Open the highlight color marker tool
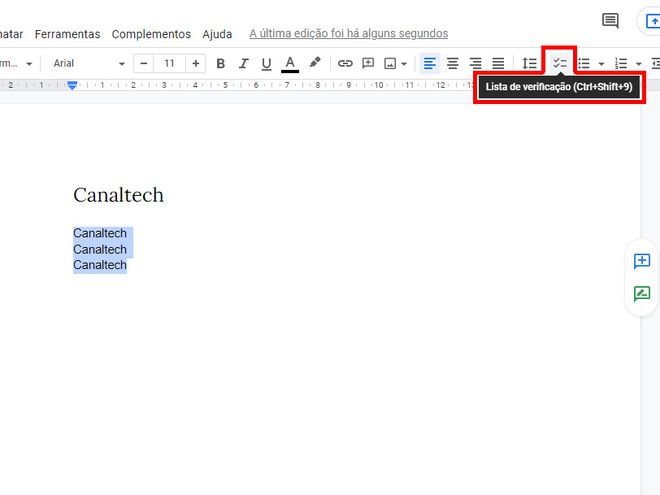 314,63
